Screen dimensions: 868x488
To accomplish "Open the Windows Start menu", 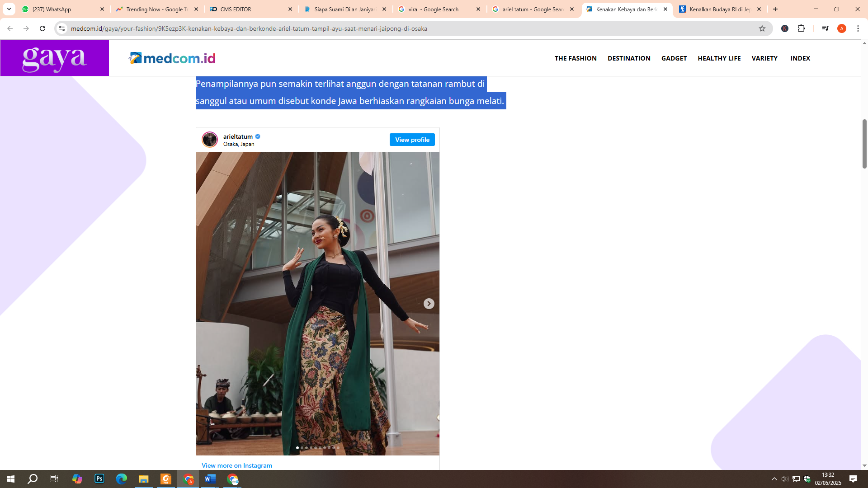I will 11,479.
